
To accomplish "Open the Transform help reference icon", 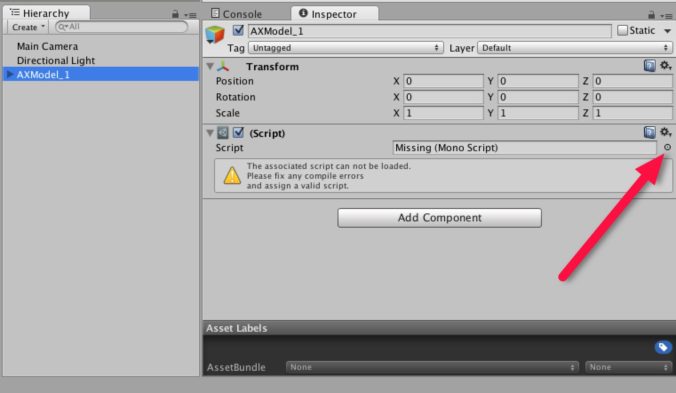I will (x=649, y=66).
